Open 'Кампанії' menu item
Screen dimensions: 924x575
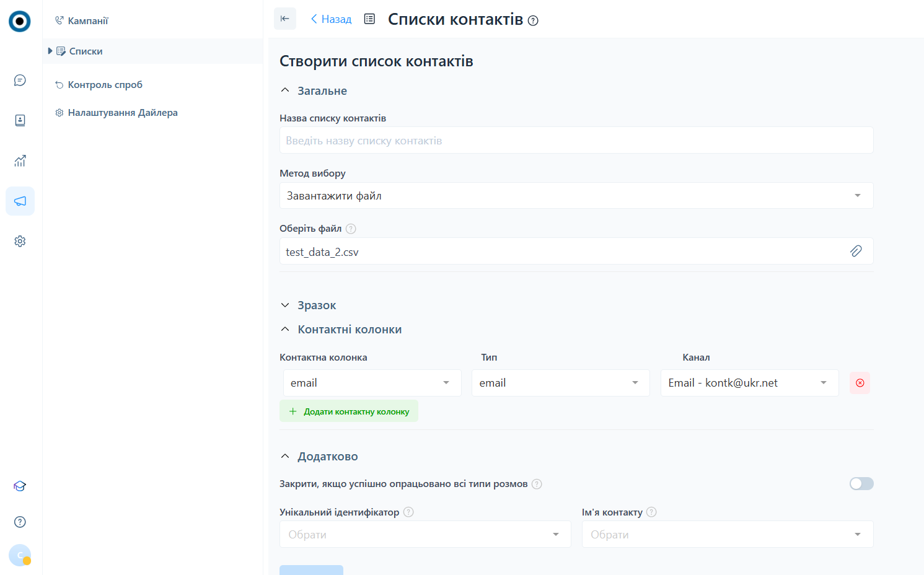coord(87,21)
